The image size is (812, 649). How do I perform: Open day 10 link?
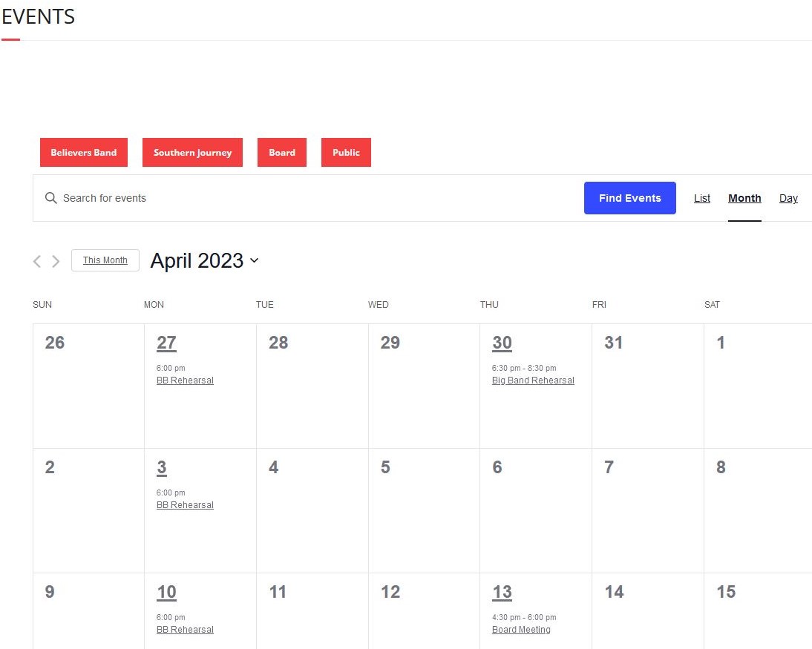pos(166,592)
